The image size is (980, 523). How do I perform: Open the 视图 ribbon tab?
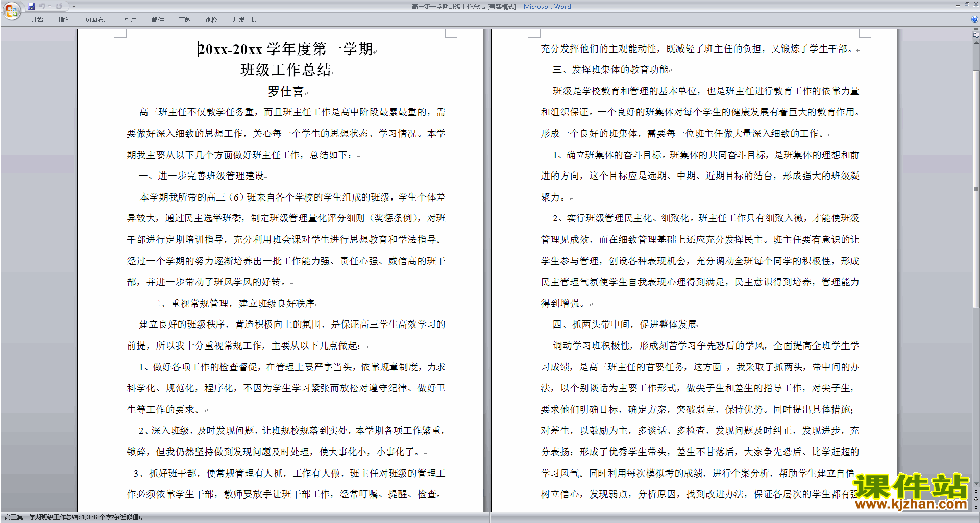(212, 20)
